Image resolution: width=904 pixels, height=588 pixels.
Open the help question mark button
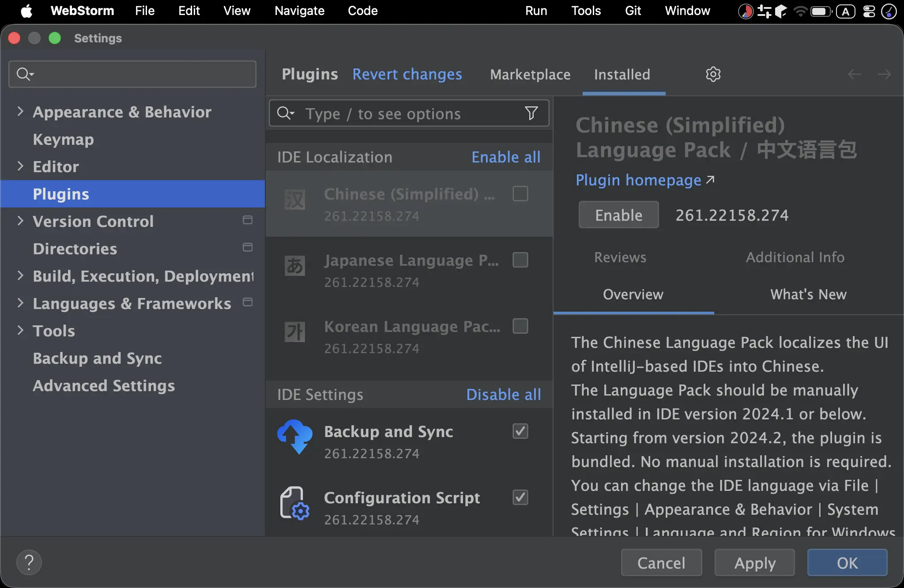tap(29, 562)
